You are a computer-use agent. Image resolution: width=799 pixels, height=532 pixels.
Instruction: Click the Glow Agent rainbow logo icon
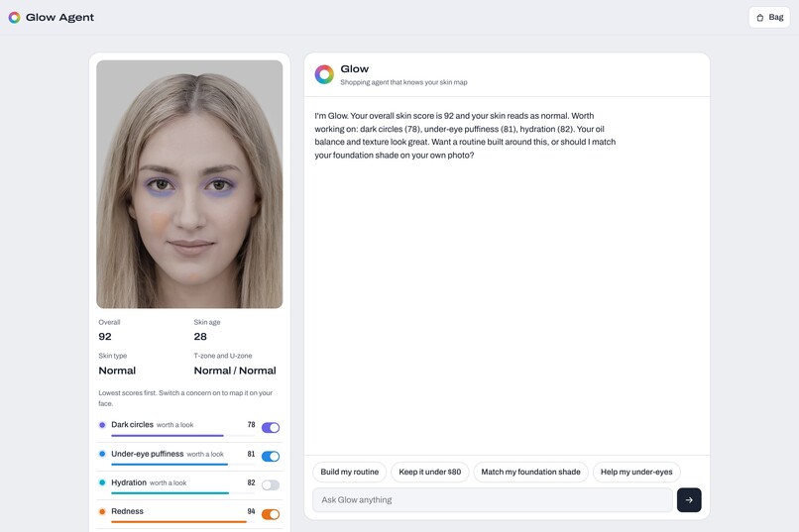pos(14,17)
